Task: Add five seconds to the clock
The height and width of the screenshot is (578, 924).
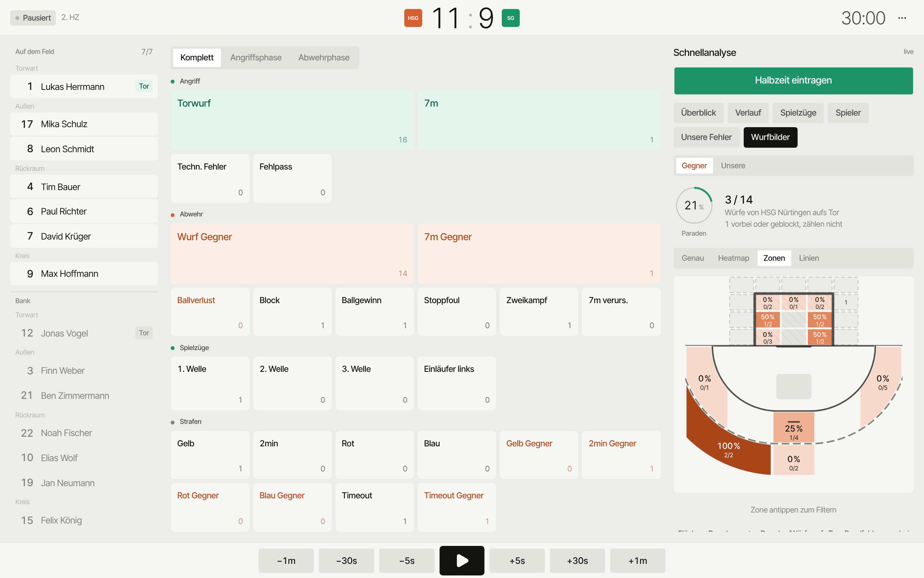Action: 517,560
